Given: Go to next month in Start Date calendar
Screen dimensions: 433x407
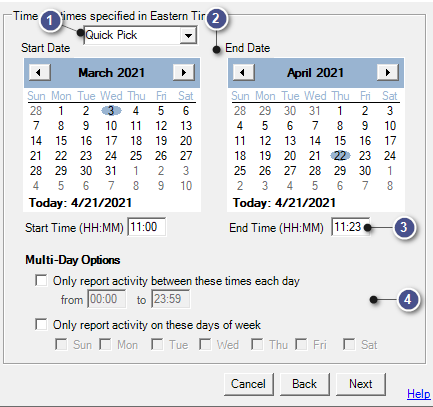Looking at the screenshot, I should point(184,72).
